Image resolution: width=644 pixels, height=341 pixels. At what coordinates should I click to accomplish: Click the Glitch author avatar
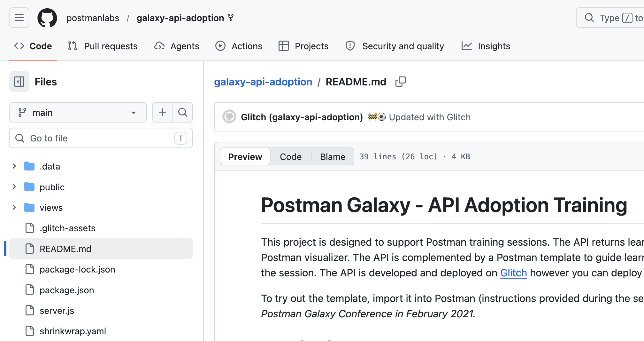pyautogui.click(x=229, y=117)
